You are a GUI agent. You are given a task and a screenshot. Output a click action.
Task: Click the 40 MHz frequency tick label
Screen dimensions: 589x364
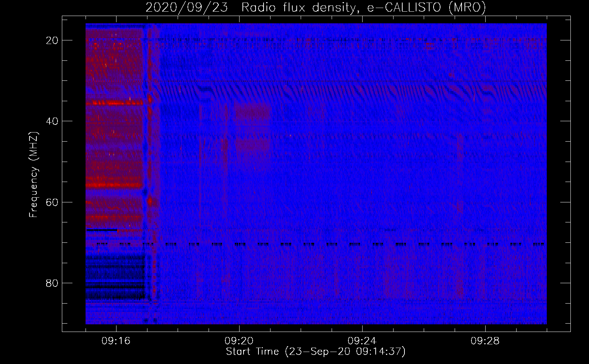pos(52,121)
